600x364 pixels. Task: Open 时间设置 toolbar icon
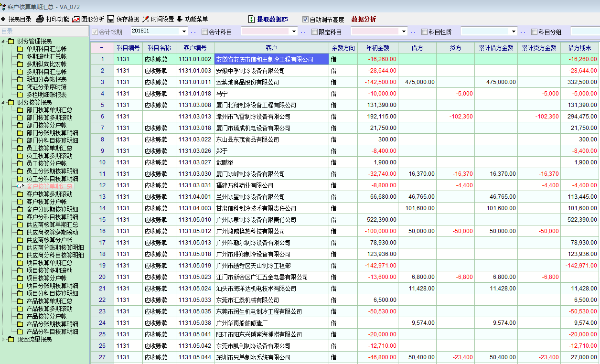[x=146, y=19]
